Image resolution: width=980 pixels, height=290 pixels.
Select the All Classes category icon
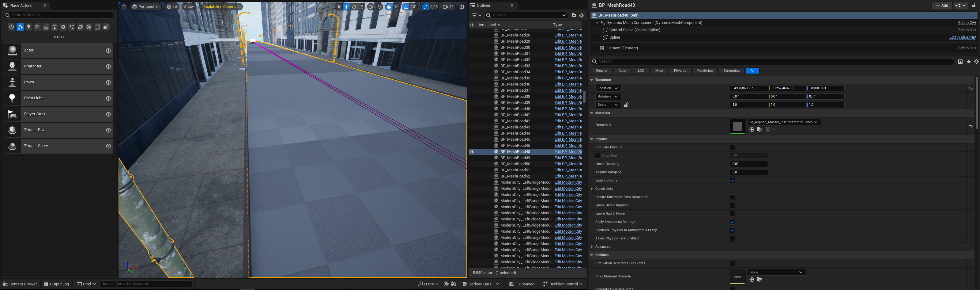tap(106, 27)
